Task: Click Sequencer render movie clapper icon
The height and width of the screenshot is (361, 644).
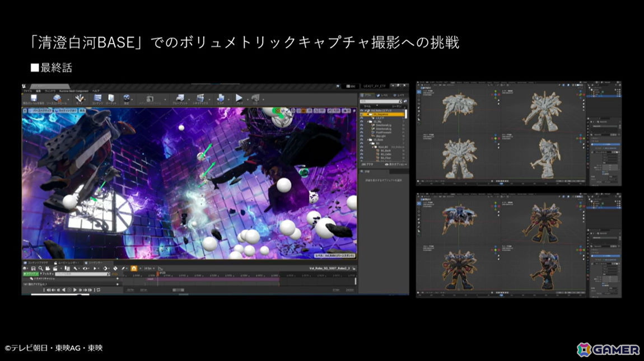Action: click(55, 268)
